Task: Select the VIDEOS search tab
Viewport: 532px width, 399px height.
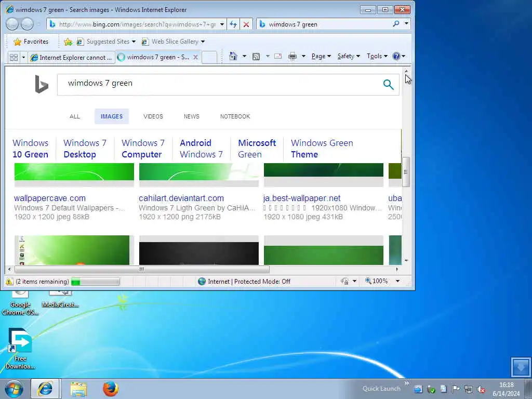Action: tap(153, 116)
